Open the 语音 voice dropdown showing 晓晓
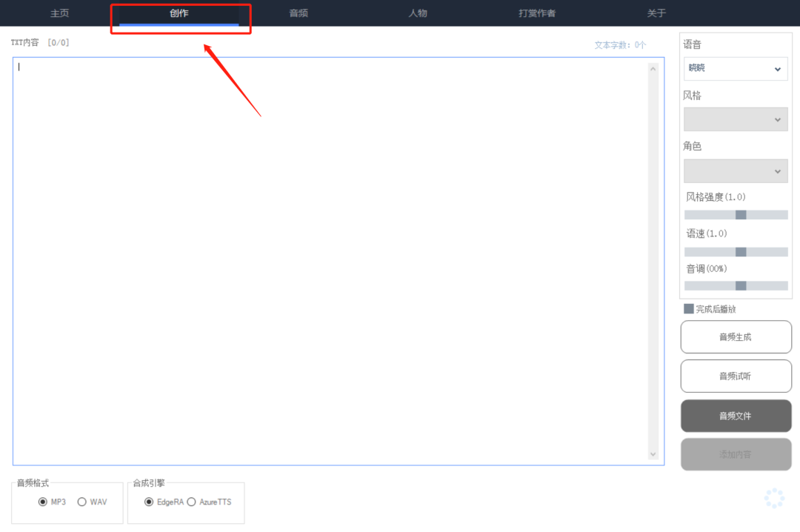 (x=736, y=68)
